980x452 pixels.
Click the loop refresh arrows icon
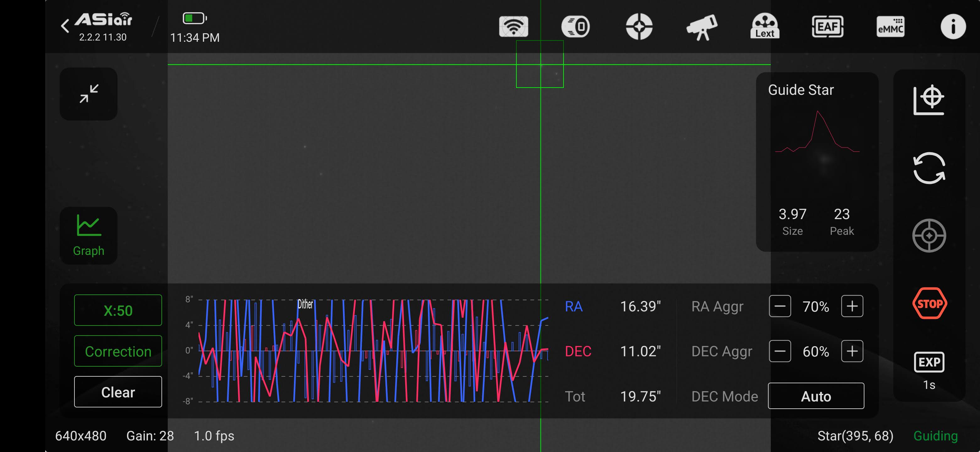[929, 168]
